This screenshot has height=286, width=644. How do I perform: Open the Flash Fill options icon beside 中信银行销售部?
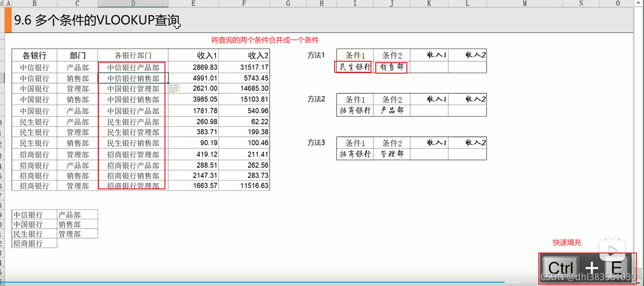click(174, 88)
